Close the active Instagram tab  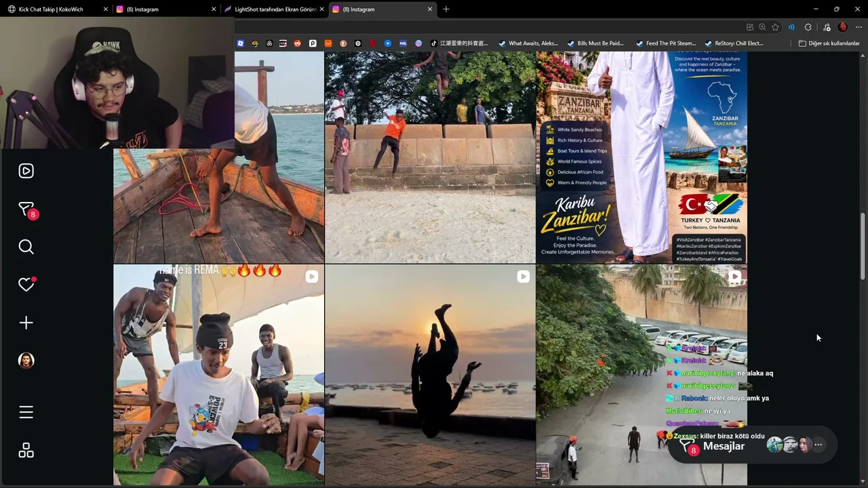tap(429, 9)
